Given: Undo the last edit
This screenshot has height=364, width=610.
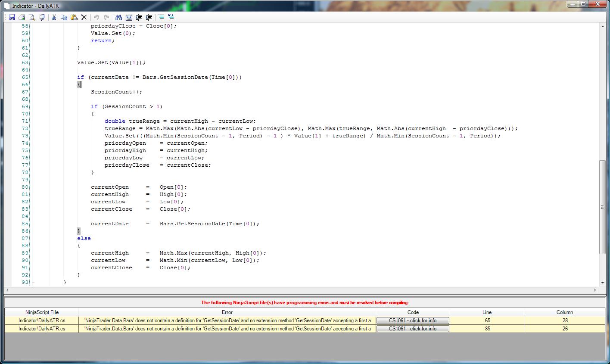Looking at the screenshot, I should coord(96,17).
